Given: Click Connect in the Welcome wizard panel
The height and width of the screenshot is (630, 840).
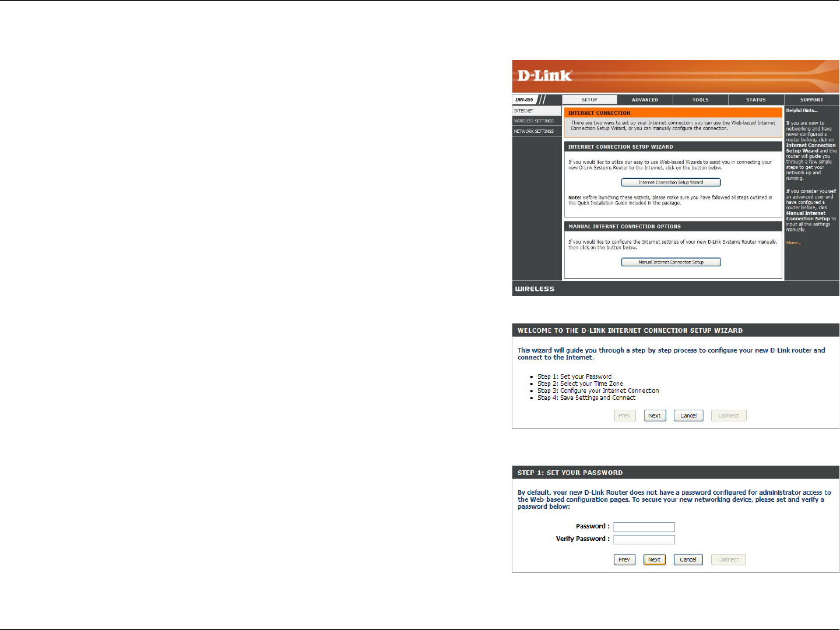Looking at the screenshot, I should coord(729,416).
